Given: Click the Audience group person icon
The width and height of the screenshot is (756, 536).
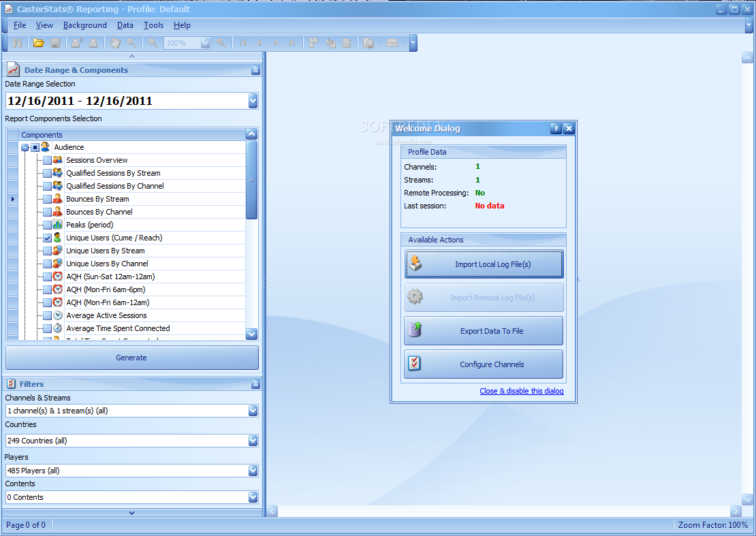Looking at the screenshot, I should pyautogui.click(x=46, y=146).
